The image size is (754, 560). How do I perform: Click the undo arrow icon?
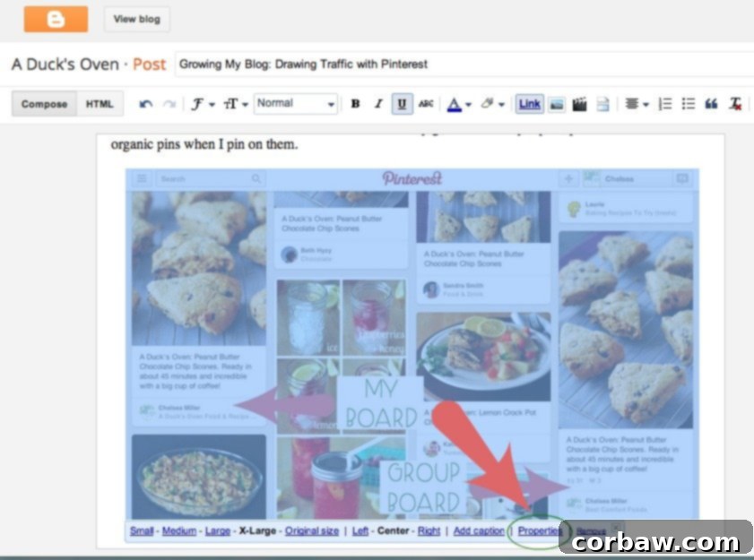145,104
